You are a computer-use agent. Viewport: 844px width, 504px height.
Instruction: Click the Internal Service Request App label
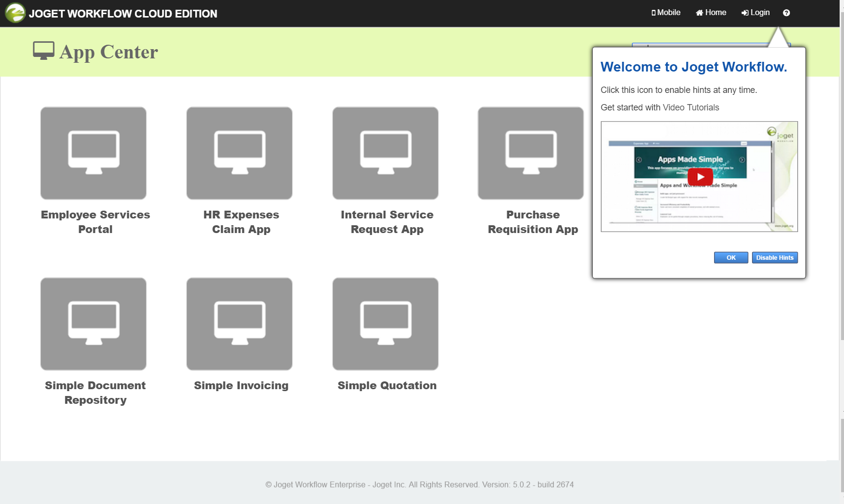click(387, 222)
